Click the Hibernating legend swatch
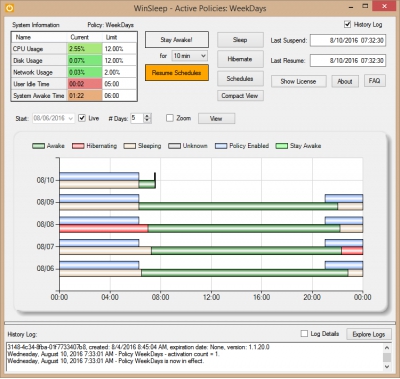400x379 pixels. click(78, 146)
